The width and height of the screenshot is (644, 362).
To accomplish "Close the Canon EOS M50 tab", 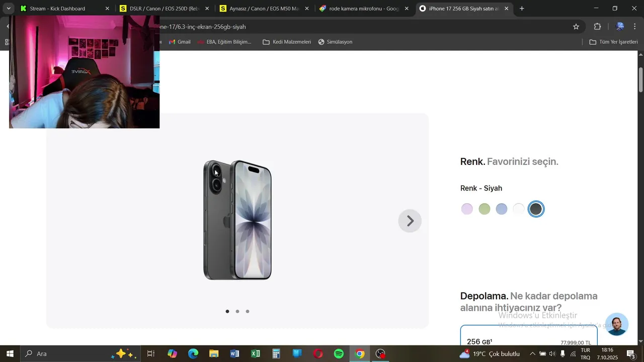I will [307, 9].
